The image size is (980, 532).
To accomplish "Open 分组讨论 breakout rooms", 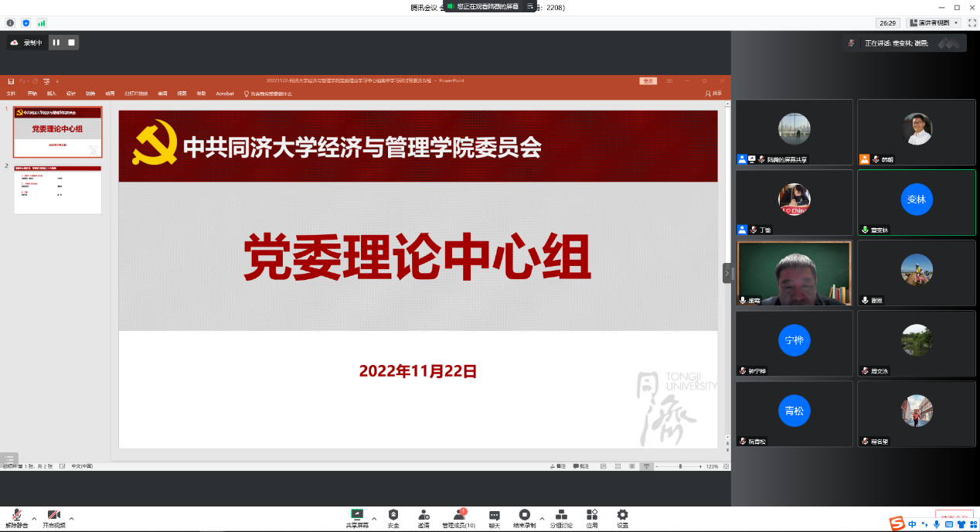I will (561, 516).
